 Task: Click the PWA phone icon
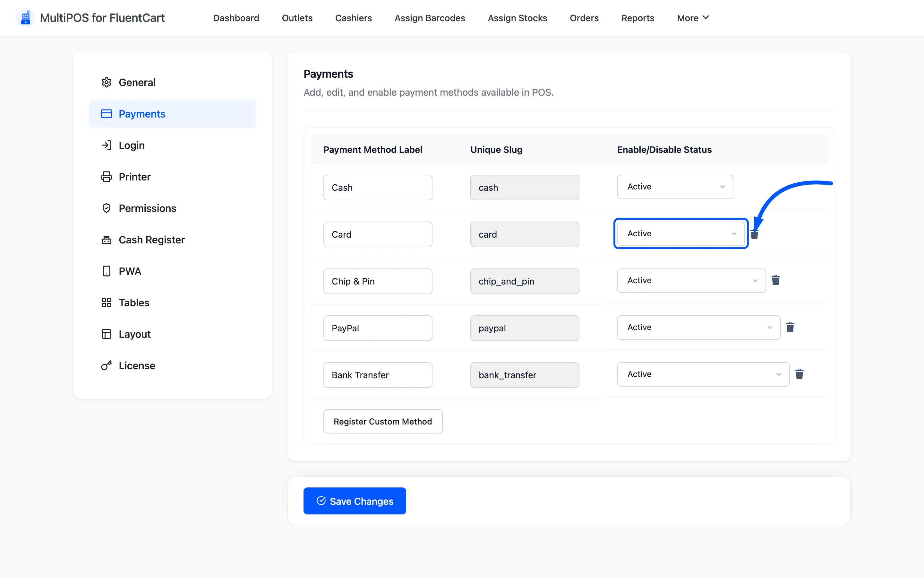point(106,271)
